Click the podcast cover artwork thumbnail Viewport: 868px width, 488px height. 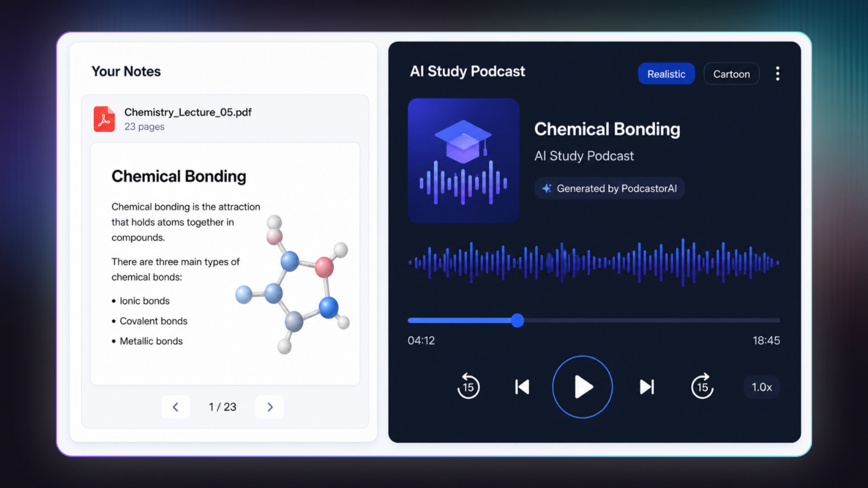tap(464, 160)
